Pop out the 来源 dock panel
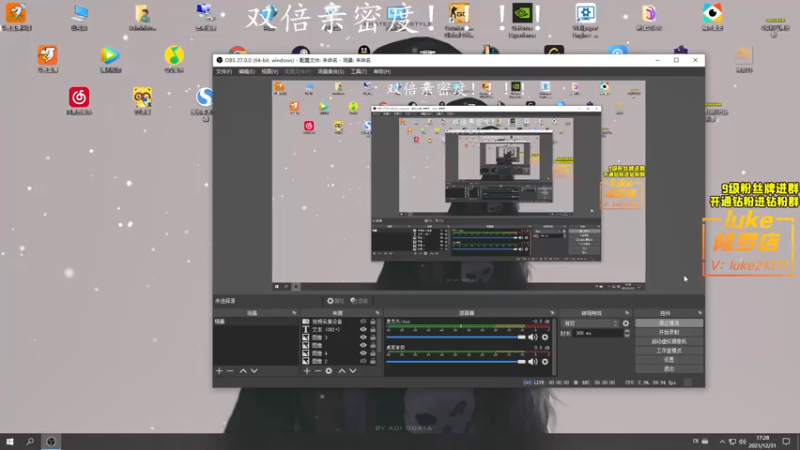 coord(378,313)
